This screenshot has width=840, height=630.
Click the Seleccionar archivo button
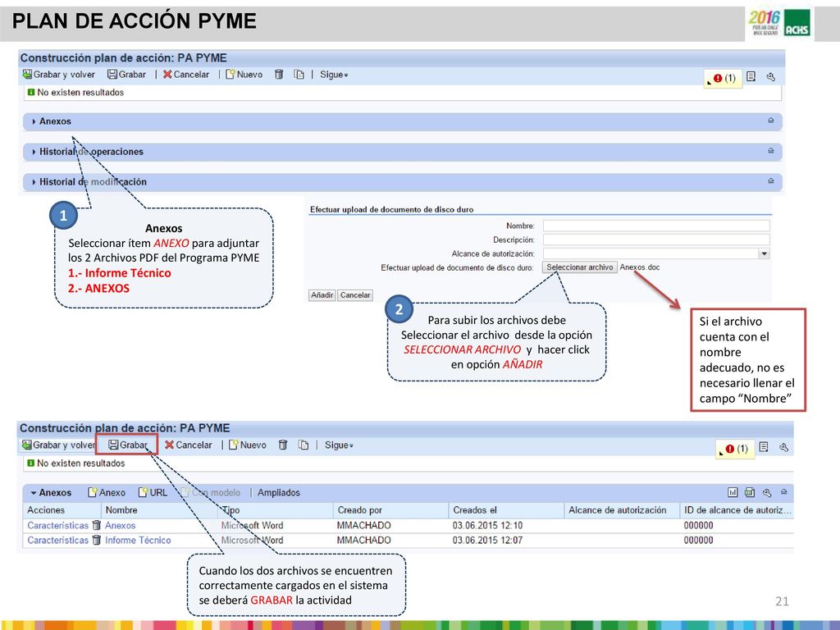click(580, 267)
